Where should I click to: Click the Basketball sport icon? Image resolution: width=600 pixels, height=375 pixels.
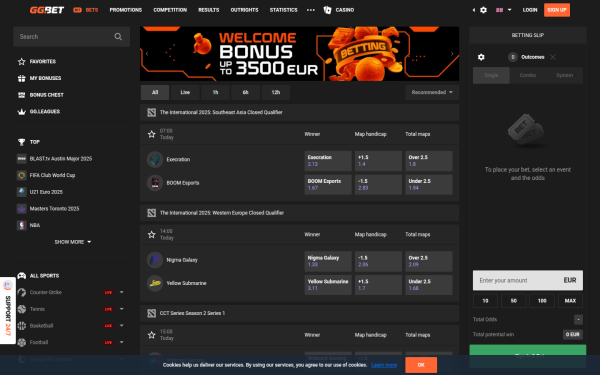click(x=21, y=326)
